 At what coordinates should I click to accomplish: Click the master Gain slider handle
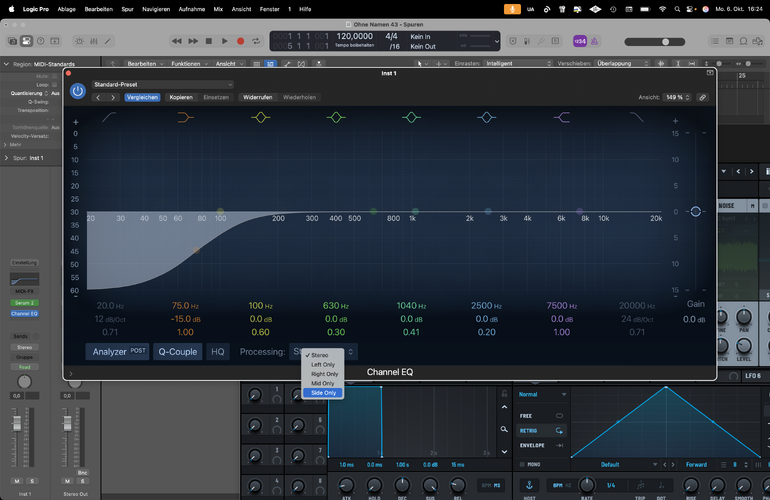[x=695, y=212]
